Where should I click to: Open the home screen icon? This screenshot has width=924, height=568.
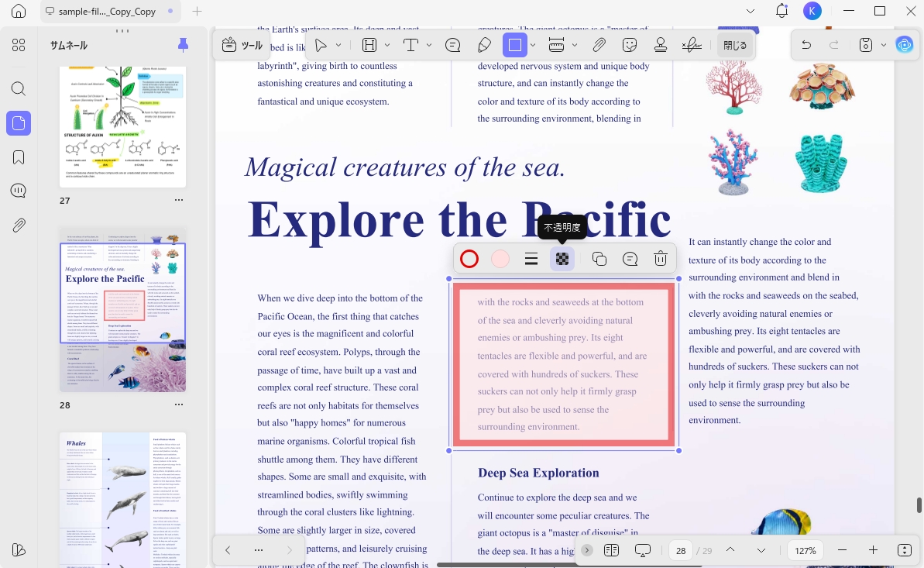[19, 11]
